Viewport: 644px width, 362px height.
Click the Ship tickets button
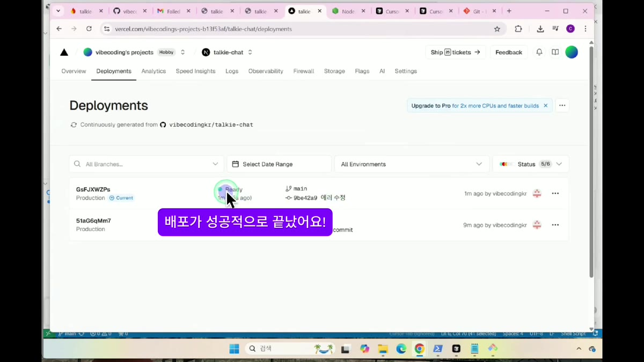(x=456, y=52)
